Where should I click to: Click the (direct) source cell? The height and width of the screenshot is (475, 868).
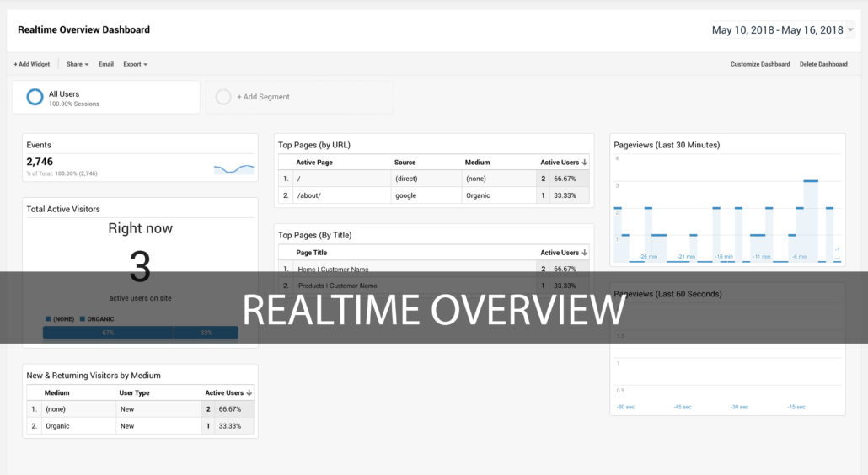pyautogui.click(x=406, y=179)
